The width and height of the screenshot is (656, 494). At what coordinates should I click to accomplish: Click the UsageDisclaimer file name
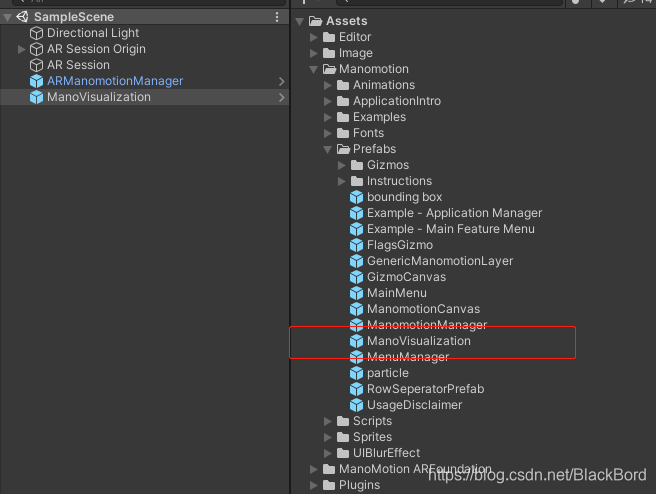click(x=415, y=405)
